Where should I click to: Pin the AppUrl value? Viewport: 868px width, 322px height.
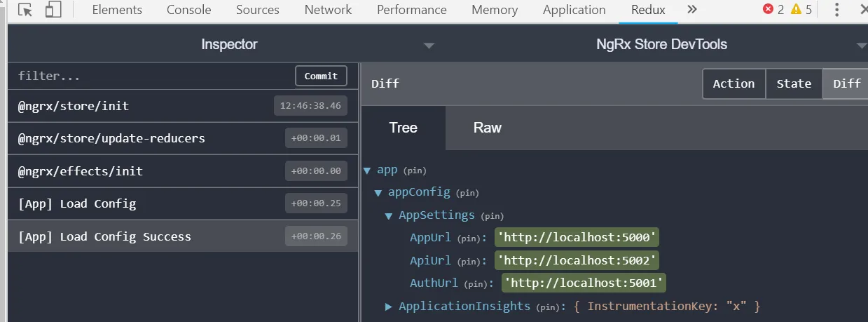point(469,239)
